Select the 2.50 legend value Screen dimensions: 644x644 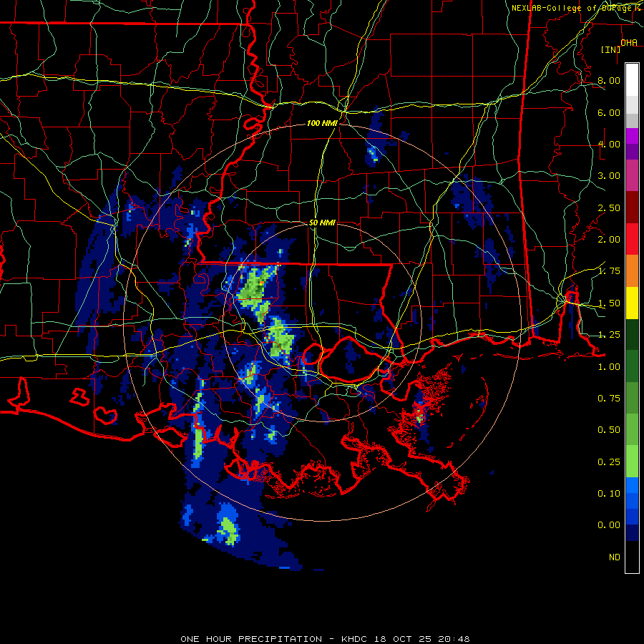coord(609,208)
